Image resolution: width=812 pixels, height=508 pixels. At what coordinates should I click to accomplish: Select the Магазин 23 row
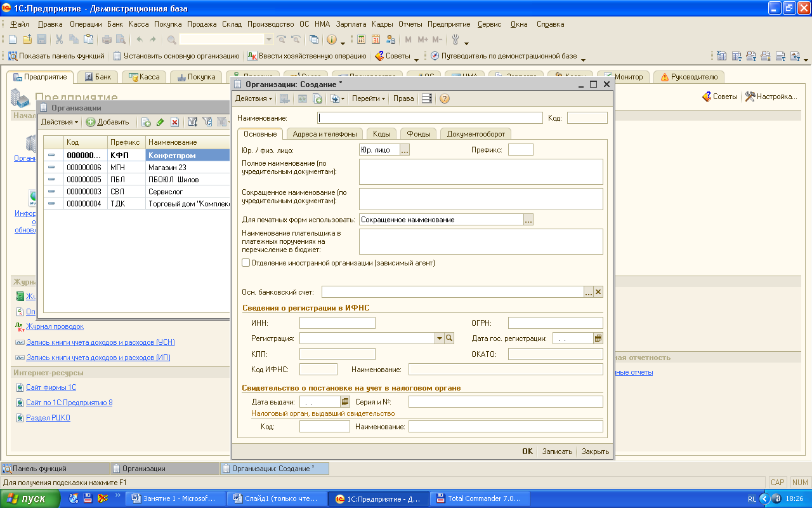coord(136,168)
